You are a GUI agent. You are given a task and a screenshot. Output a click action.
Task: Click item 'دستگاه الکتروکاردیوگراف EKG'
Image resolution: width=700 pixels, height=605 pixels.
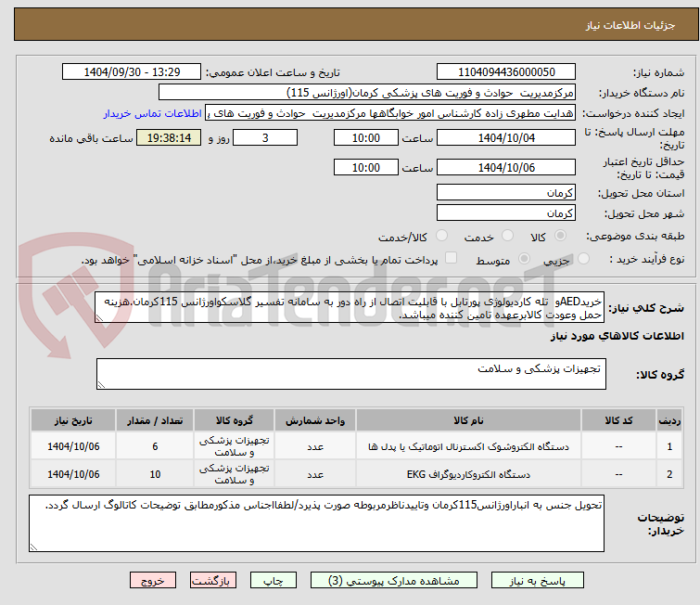click(468, 474)
